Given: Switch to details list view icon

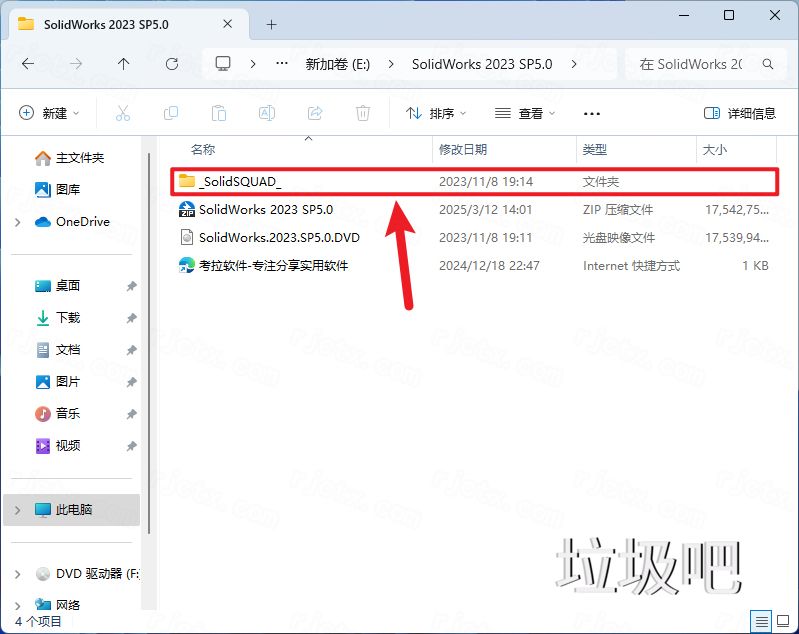Looking at the screenshot, I should (x=761, y=621).
